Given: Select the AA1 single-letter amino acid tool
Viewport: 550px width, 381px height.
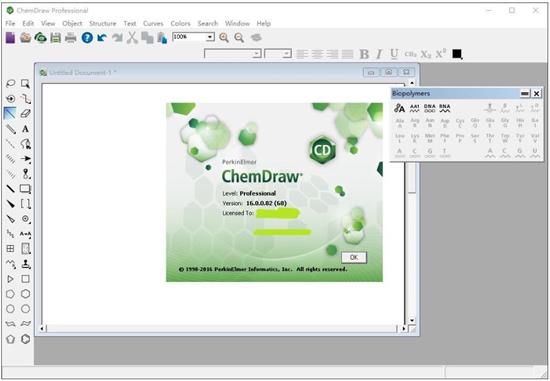Looking at the screenshot, I should (x=415, y=108).
